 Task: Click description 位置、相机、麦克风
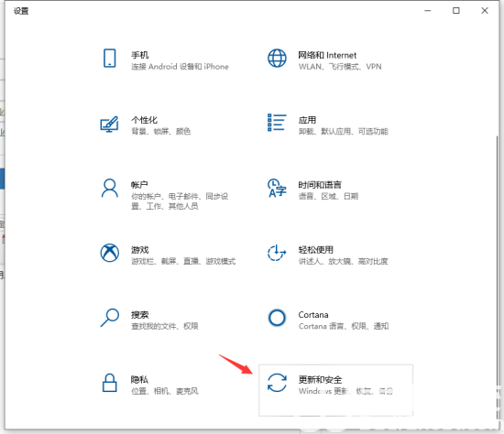coord(165,391)
